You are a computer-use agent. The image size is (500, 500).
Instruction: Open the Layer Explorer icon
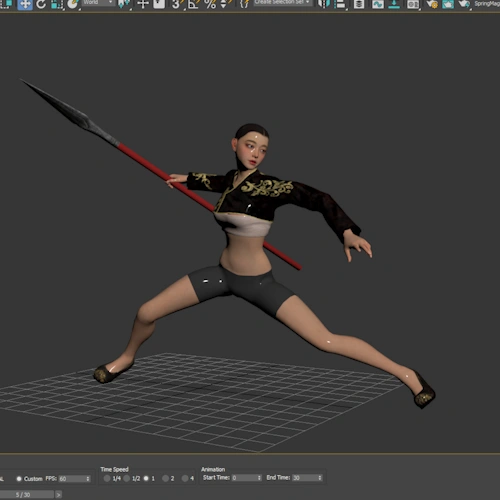[359, 4]
